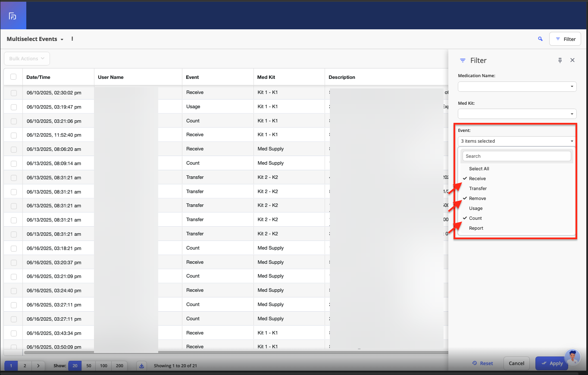Open the three-dot options menu beside title
The width and height of the screenshot is (588, 375).
tap(72, 39)
